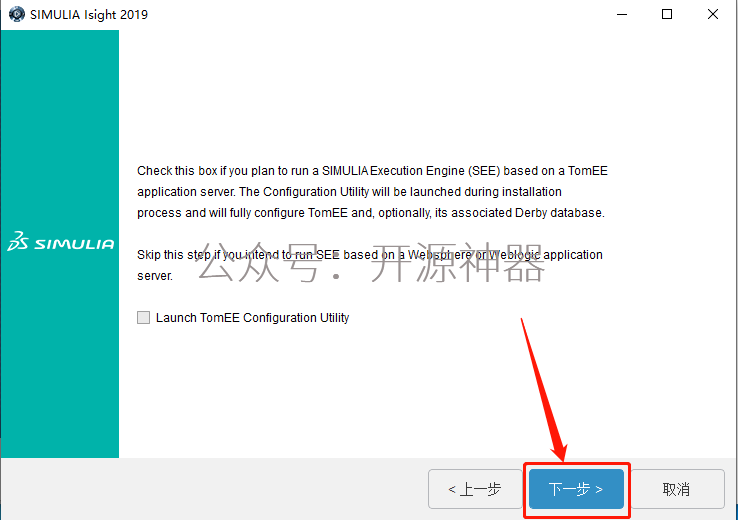Minimize the SIMULIA Isight installer window
Viewport: 738px width, 520px height.
622,14
